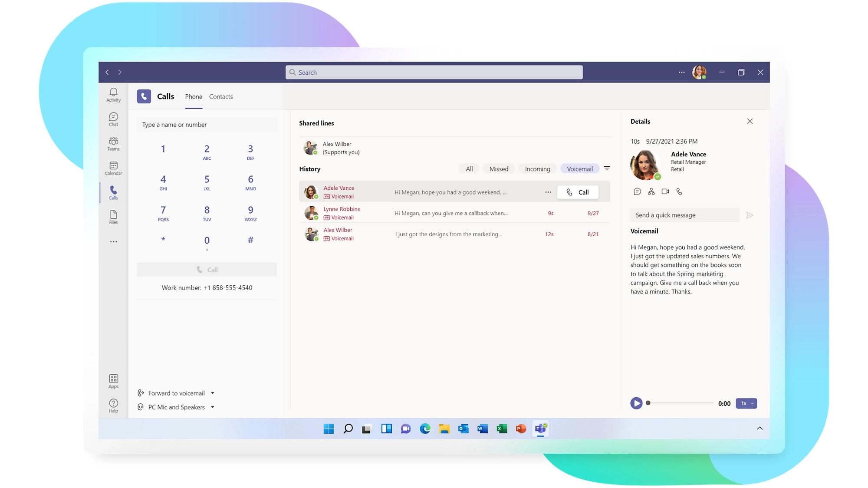The image size is (868, 488).
Task: Click Call button for Adele Vance
Action: [577, 192]
